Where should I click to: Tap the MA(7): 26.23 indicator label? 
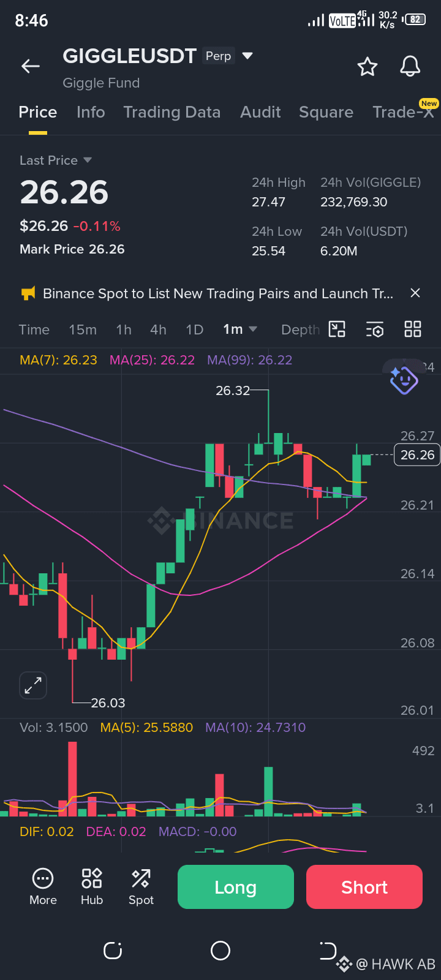(58, 360)
